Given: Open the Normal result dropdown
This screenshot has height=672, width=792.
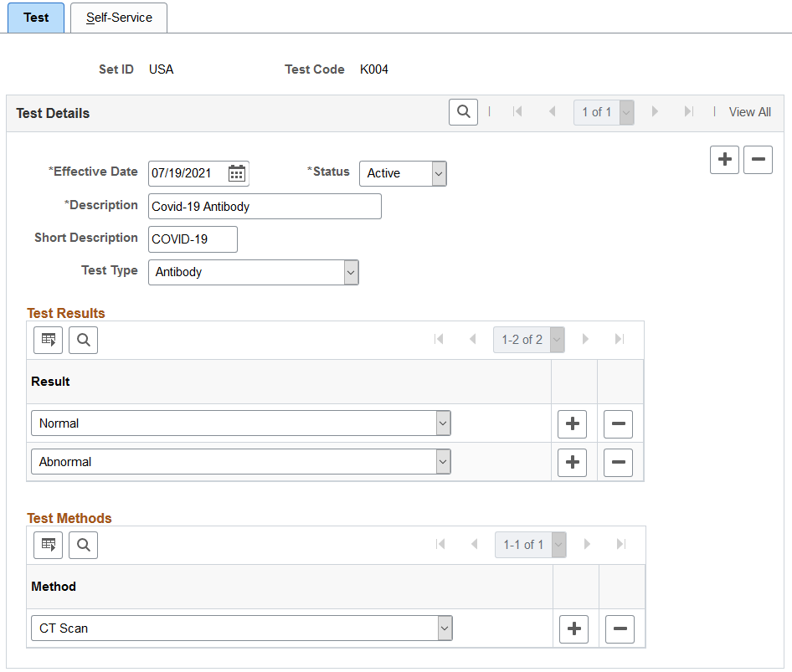Looking at the screenshot, I should [x=241, y=423].
